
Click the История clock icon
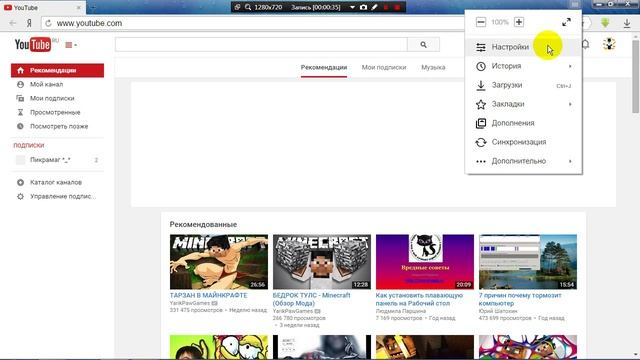481,66
